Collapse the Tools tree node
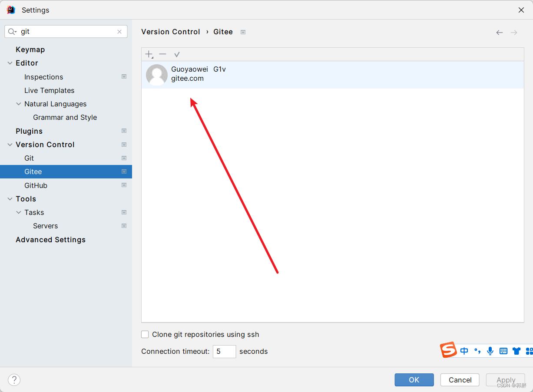 [10, 199]
